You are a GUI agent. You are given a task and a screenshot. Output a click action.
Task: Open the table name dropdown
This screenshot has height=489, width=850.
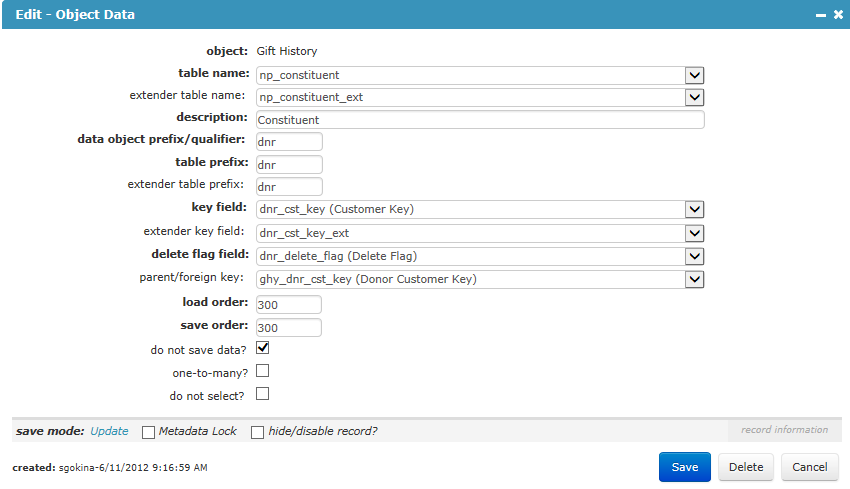click(694, 75)
